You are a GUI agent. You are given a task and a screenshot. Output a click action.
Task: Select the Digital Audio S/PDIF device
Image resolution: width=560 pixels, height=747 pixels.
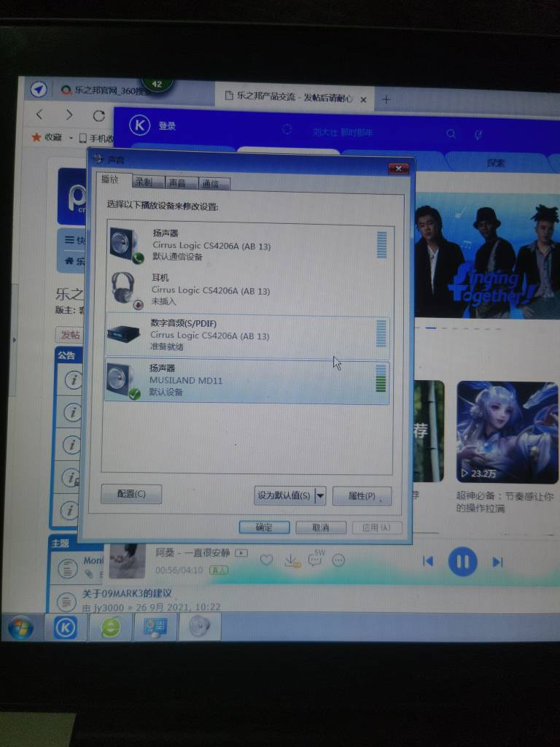pos(246,335)
